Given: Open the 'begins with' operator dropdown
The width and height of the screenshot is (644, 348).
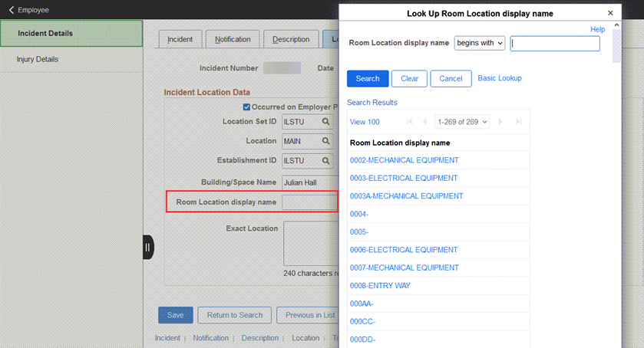Looking at the screenshot, I should point(479,43).
